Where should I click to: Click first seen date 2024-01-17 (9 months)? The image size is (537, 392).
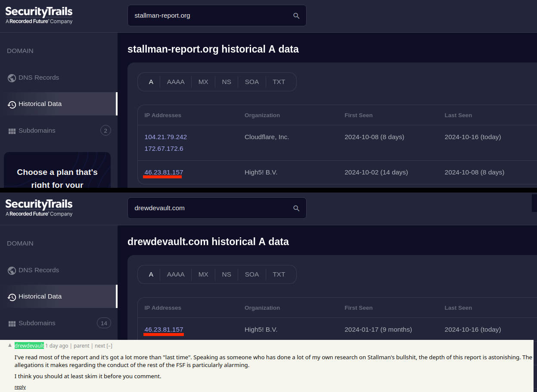point(378,330)
